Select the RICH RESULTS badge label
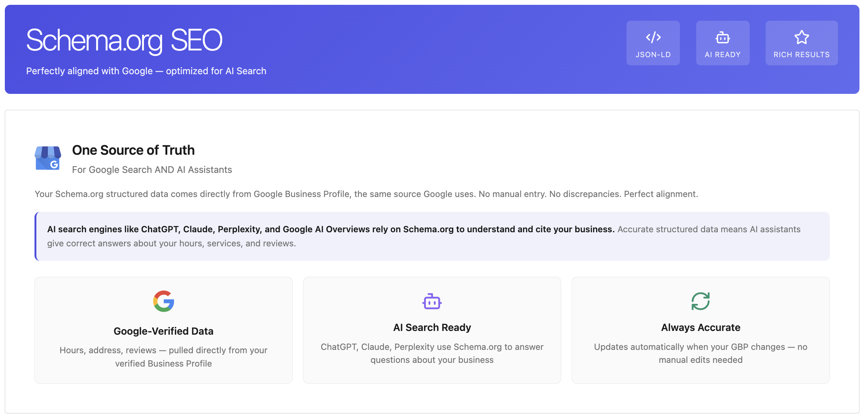The height and width of the screenshot is (420, 868). tap(801, 55)
